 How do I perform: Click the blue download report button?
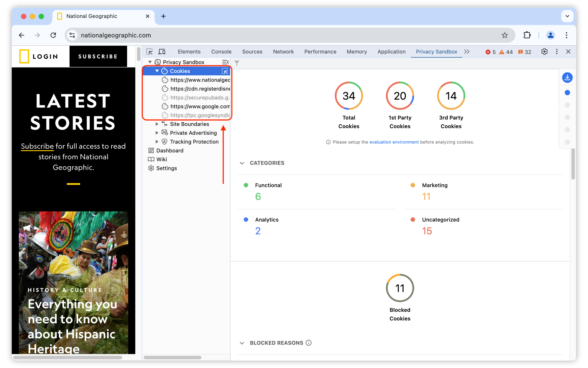coord(567,78)
